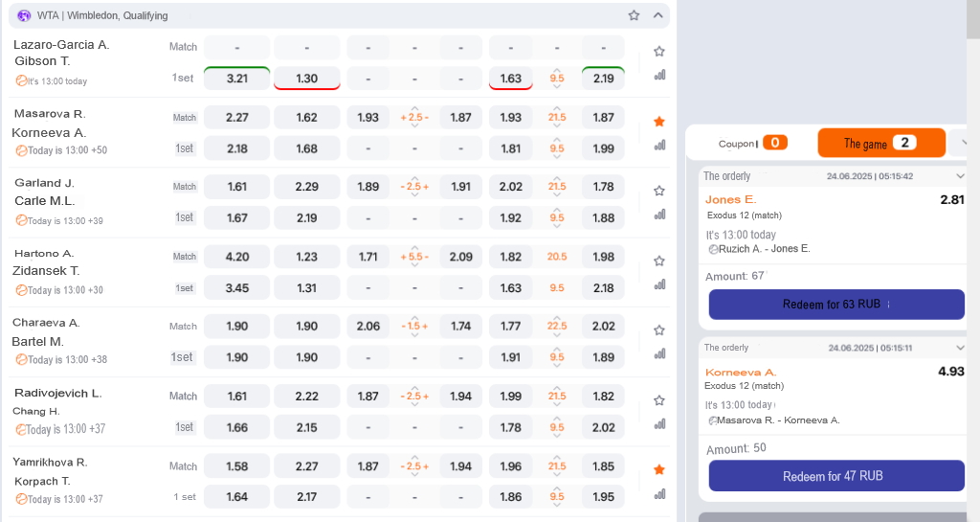This screenshot has width=980, height=522.
Task: Select odds 1.23 on Zidansek match win
Action: pyautogui.click(x=307, y=257)
